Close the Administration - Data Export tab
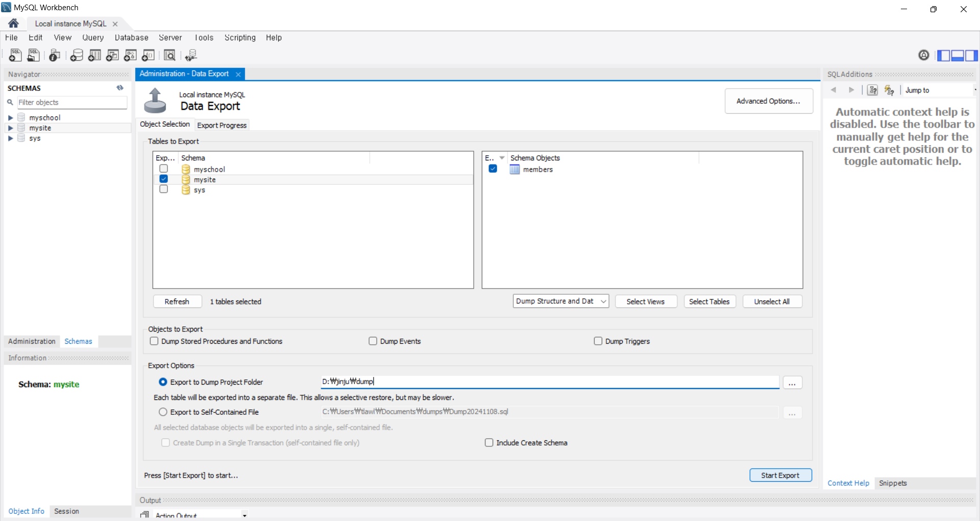Screen dimensions: 980x521 (238, 74)
